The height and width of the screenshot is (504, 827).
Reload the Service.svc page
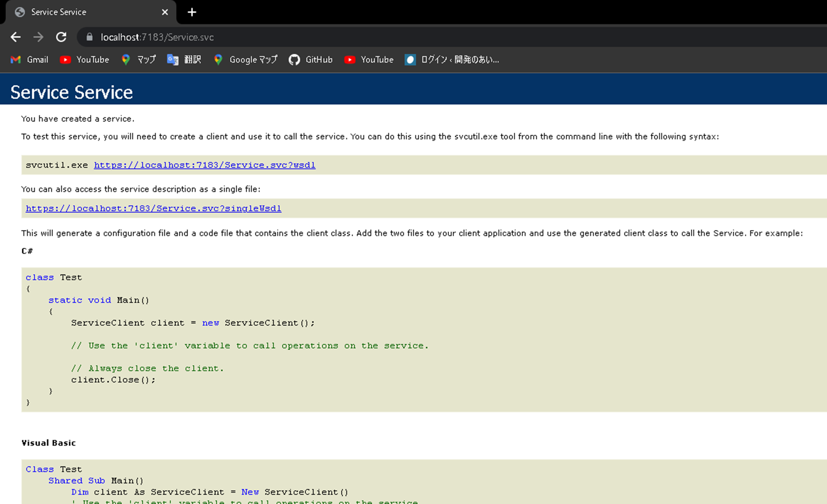(61, 37)
